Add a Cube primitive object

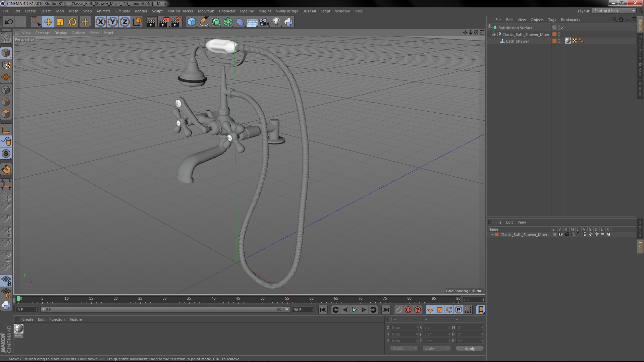(192, 22)
